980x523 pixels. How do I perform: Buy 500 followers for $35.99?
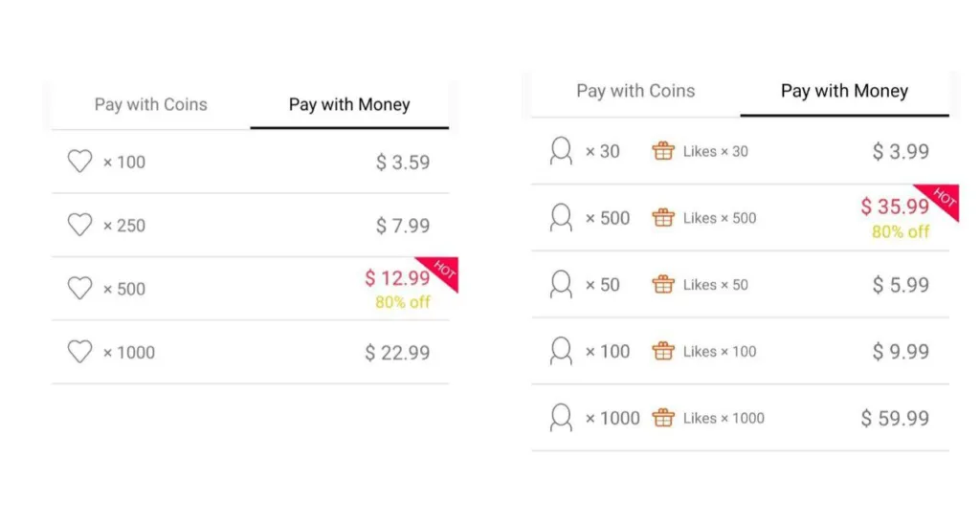pyautogui.click(x=895, y=207)
